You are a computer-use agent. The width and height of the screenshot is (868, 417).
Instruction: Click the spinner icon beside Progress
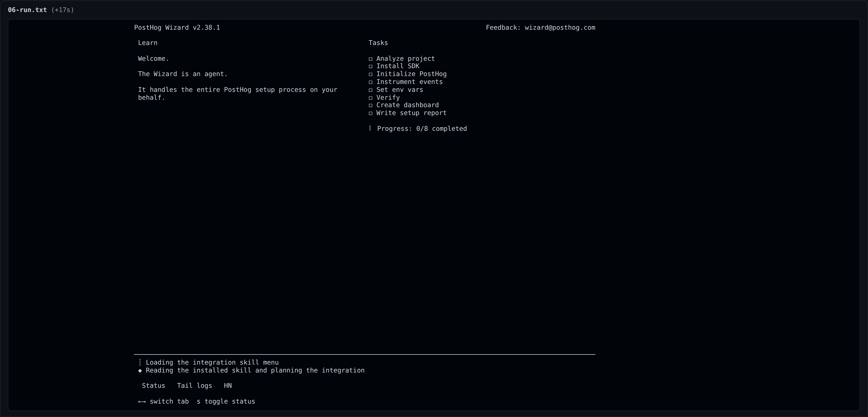(370, 128)
